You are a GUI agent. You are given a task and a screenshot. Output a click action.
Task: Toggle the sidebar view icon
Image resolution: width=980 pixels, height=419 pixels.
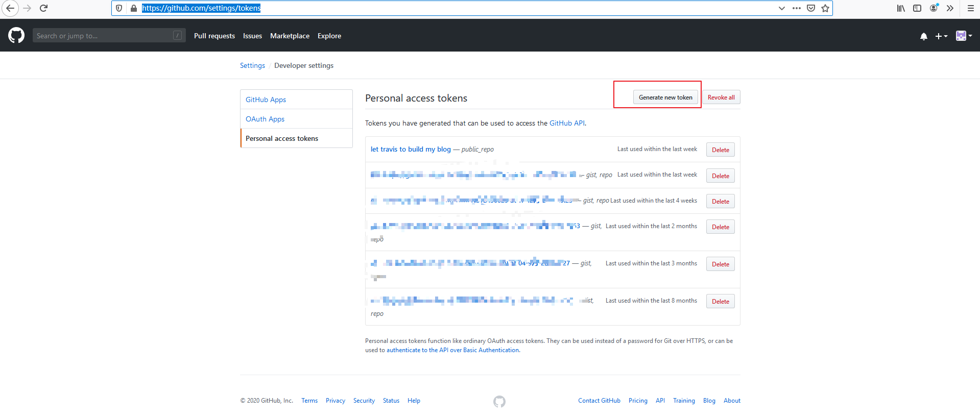click(x=917, y=8)
